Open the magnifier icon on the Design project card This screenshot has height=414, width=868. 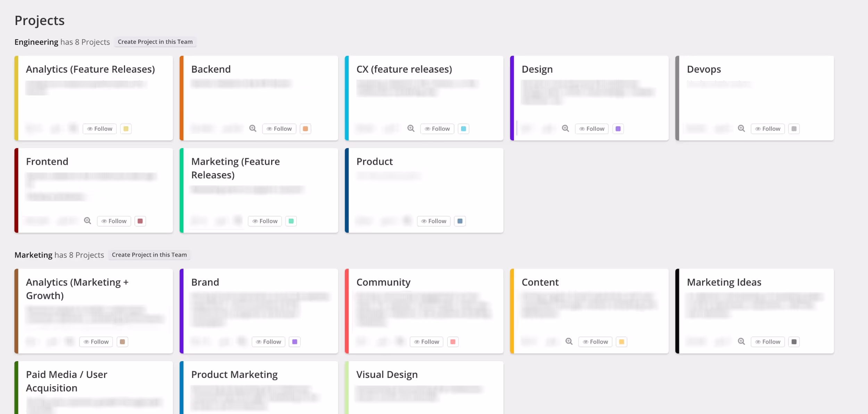coord(566,129)
